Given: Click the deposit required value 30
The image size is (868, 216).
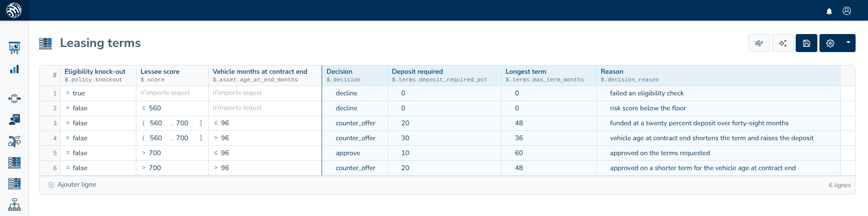Looking at the screenshot, I should pyautogui.click(x=444, y=138).
